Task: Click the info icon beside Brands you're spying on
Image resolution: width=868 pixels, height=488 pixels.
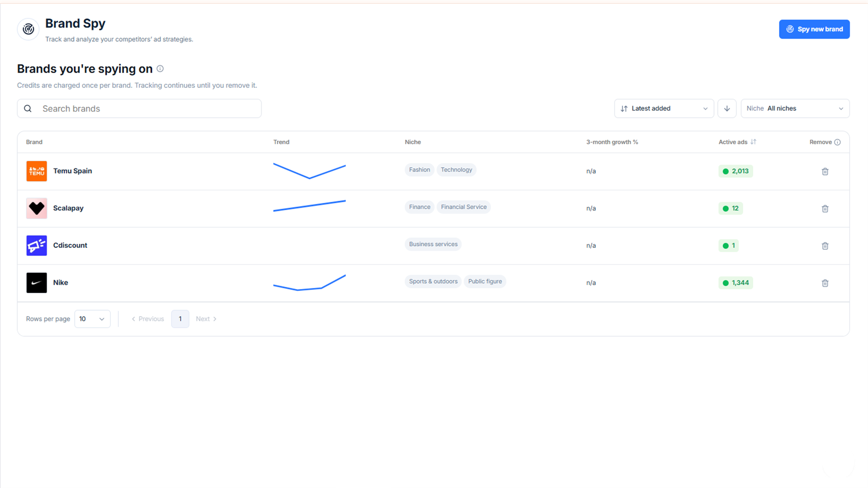Action: coord(160,69)
